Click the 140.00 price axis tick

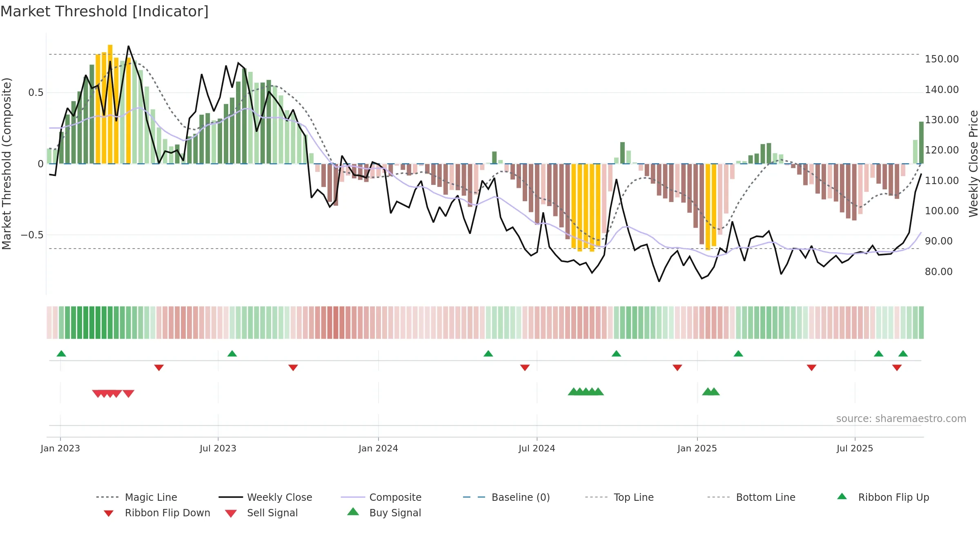coord(942,89)
